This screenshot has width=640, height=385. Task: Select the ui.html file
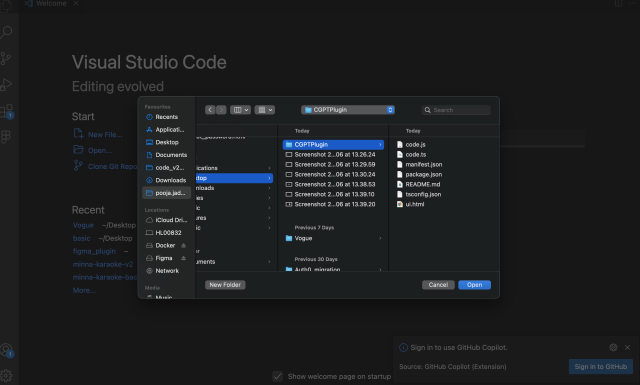pyautogui.click(x=411, y=204)
